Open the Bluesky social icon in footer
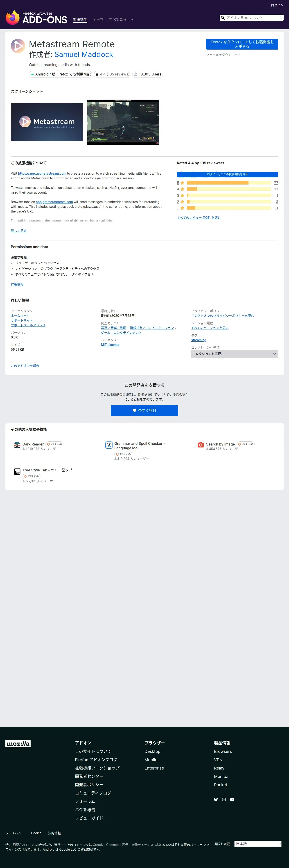Viewport: 289px width, 868px height. click(216, 799)
